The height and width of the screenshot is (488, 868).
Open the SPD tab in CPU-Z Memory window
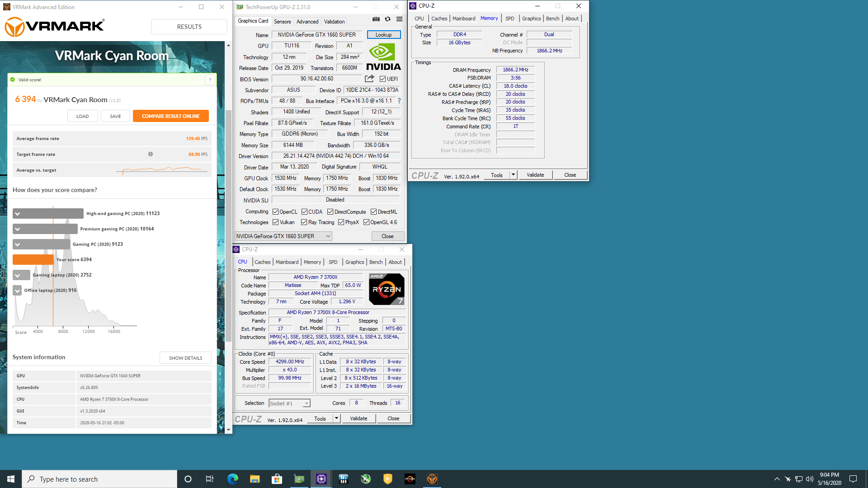pos(509,19)
